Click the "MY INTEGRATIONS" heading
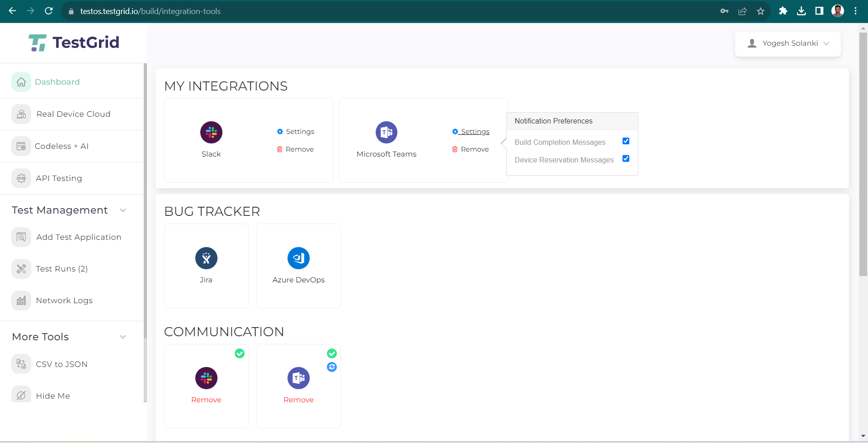The width and height of the screenshot is (868, 443). click(x=226, y=86)
